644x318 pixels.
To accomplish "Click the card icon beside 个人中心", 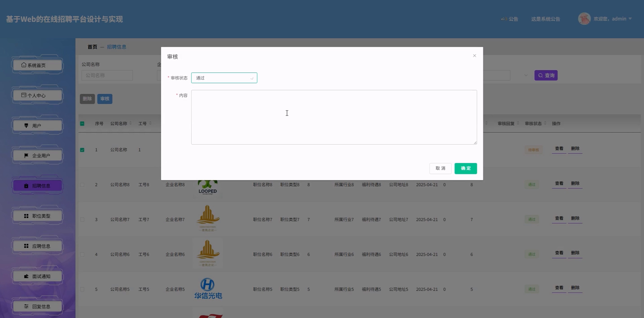I will [x=24, y=95].
